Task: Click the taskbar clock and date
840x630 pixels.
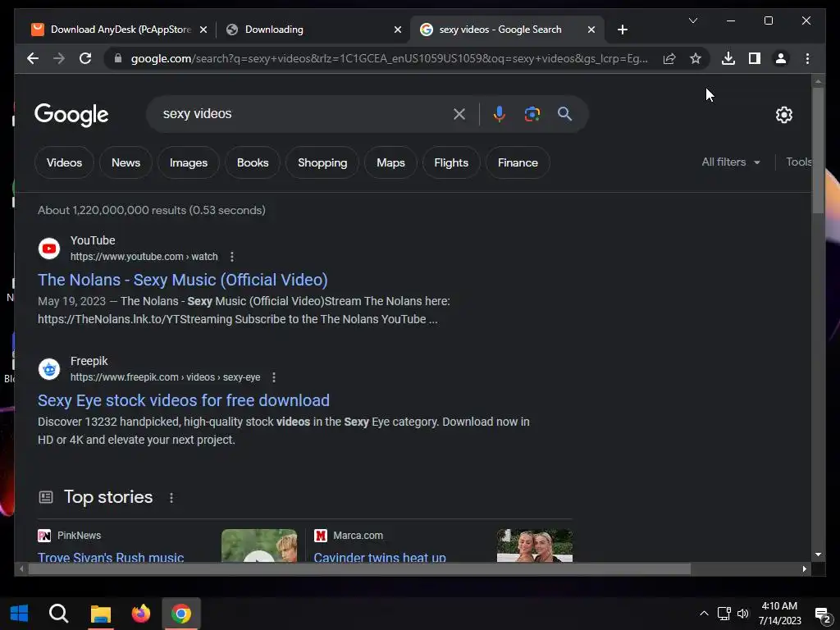Action: click(779, 614)
